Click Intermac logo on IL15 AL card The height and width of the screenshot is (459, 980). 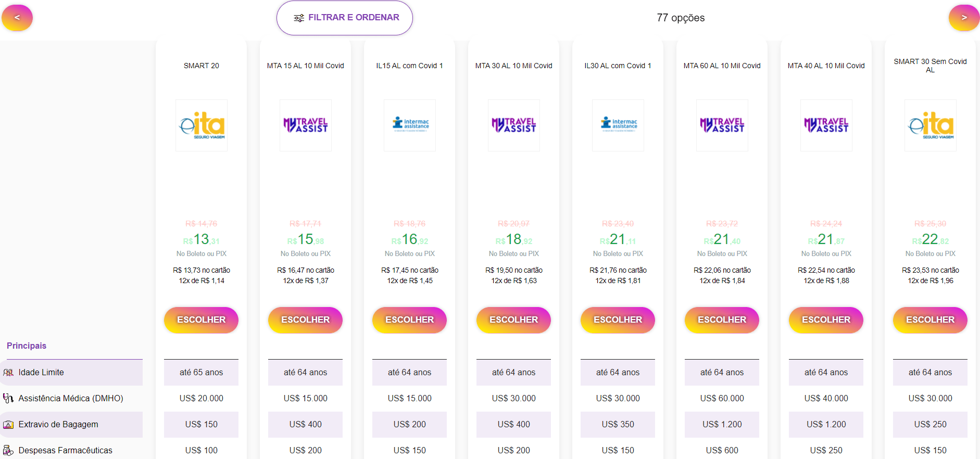[410, 125]
